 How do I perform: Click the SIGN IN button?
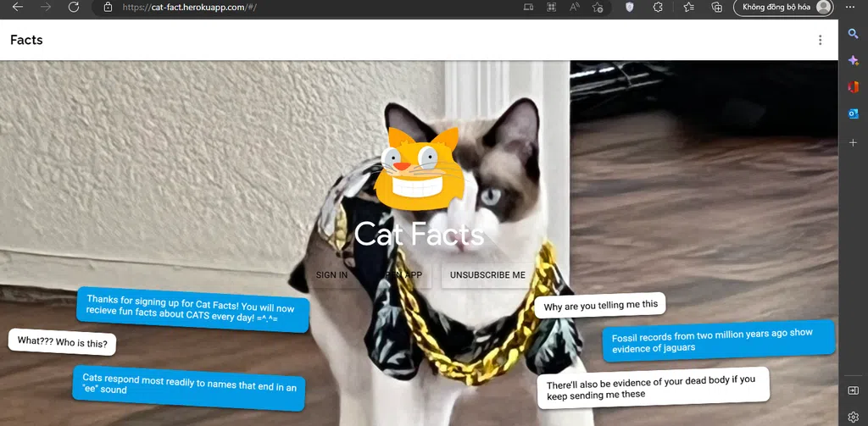coord(331,275)
